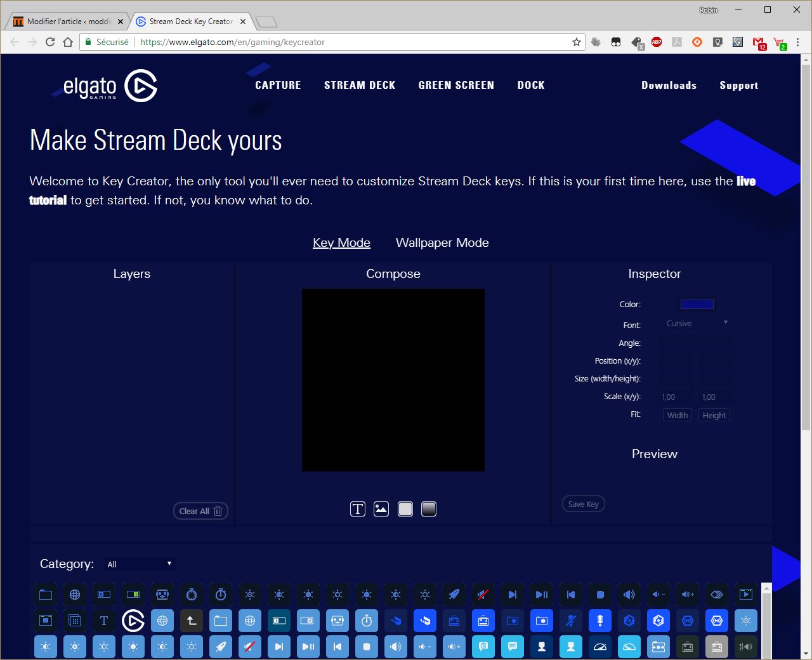
Task: Click the black Compose canvas
Action: click(x=393, y=380)
